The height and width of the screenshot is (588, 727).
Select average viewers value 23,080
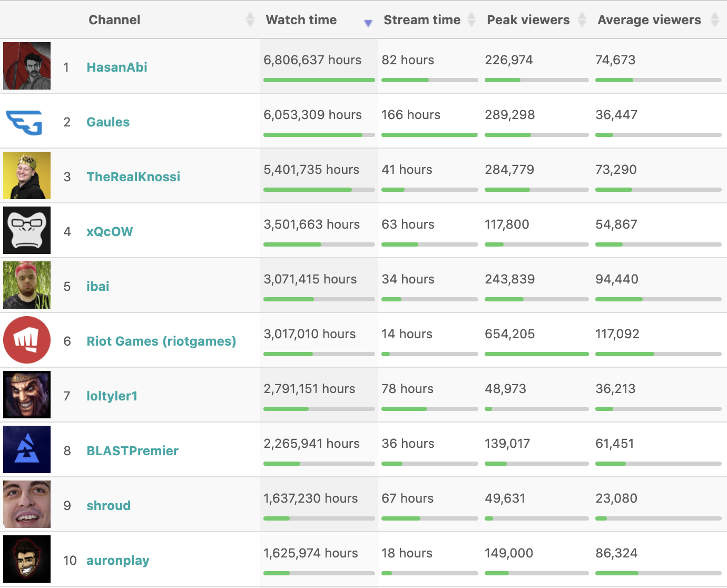[x=616, y=498]
